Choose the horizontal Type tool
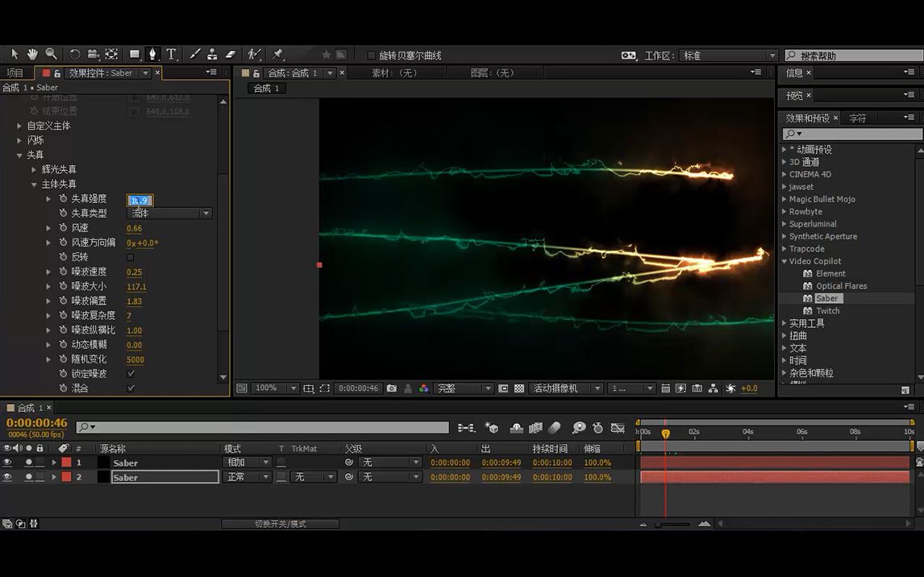924x577 pixels. point(171,54)
